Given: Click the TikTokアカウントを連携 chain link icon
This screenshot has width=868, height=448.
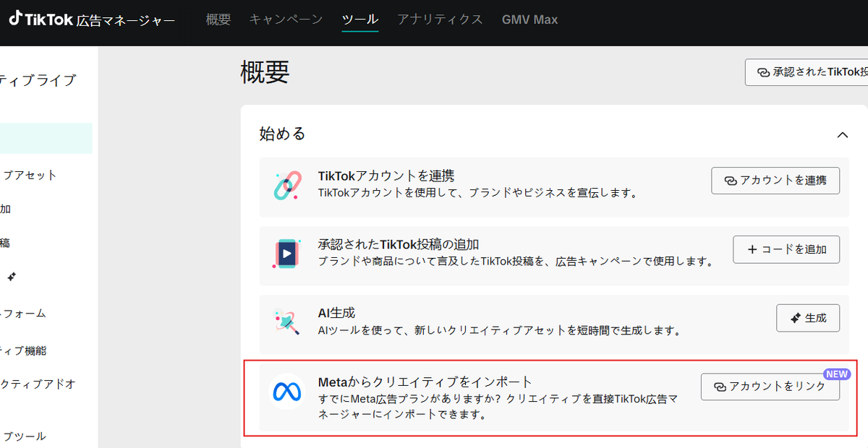Looking at the screenshot, I should pyautogui.click(x=286, y=186).
